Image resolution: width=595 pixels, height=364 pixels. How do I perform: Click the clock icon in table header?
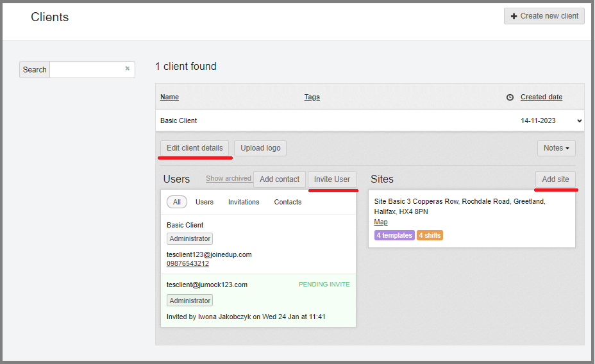tap(510, 97)
